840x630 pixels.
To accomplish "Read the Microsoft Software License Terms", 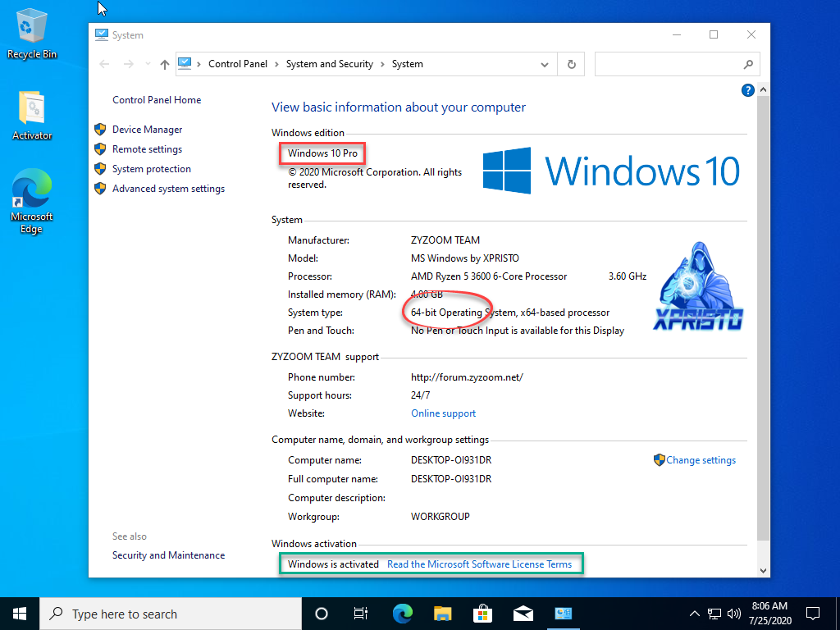I will click(479, 564).
